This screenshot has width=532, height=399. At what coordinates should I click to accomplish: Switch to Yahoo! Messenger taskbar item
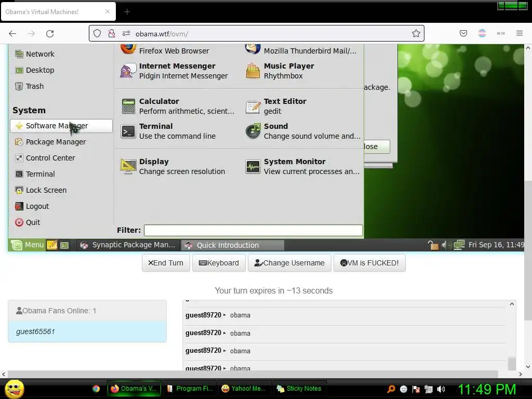click(245, 389)
